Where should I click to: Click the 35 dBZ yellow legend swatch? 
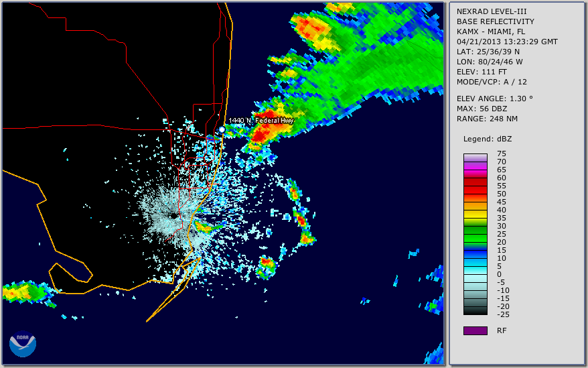pyautogui.click(x=475, y=214)
